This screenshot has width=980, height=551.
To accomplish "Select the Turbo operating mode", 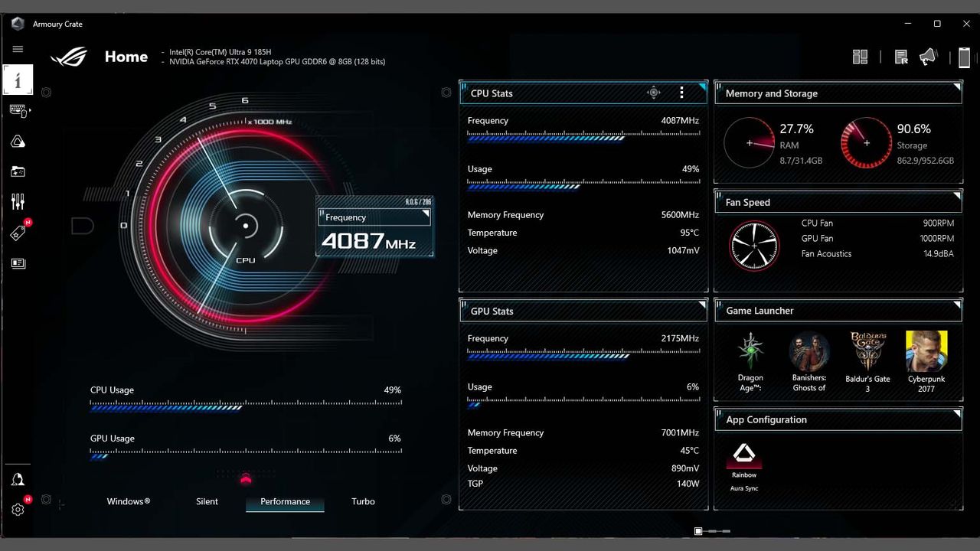I will (x=363, y=501).
